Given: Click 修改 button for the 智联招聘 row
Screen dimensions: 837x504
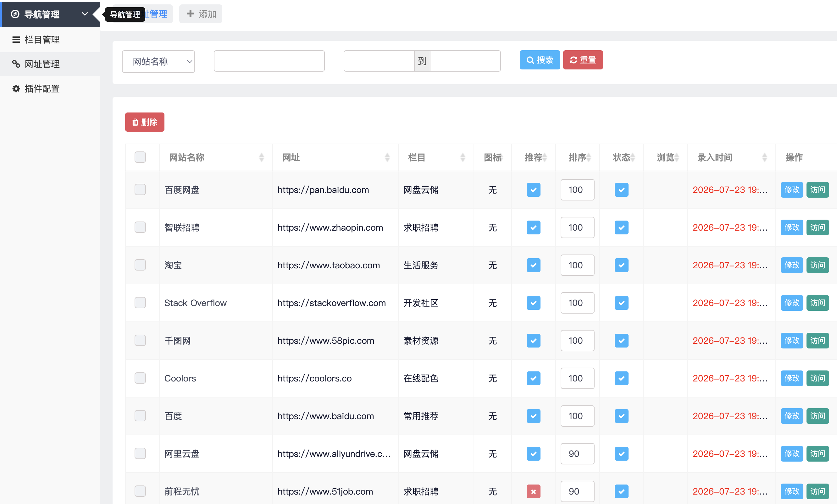Looking at the screenshot, I should 791,227.
